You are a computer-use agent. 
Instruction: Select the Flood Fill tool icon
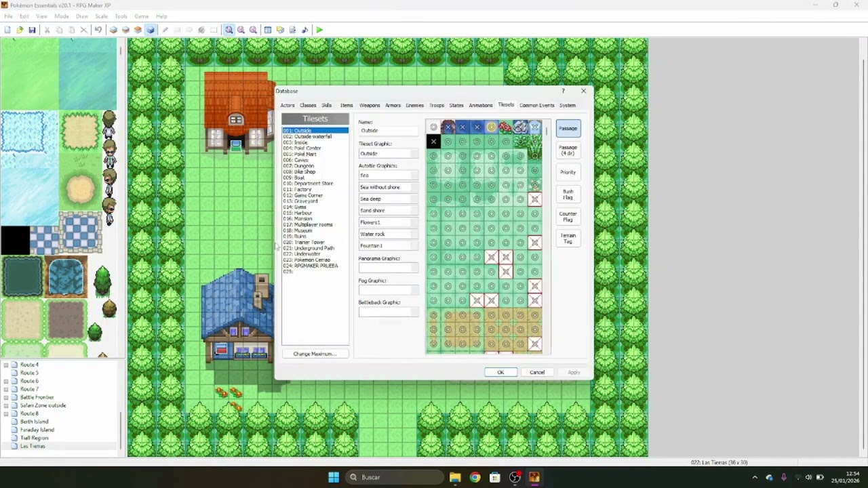pyautogui.click(x=201, y=30)
